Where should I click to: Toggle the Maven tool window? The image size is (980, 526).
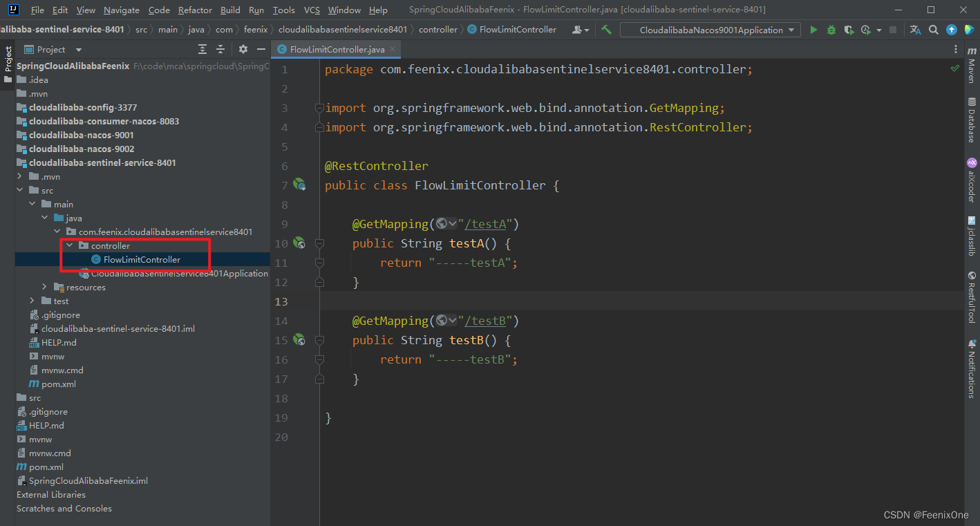972,64
